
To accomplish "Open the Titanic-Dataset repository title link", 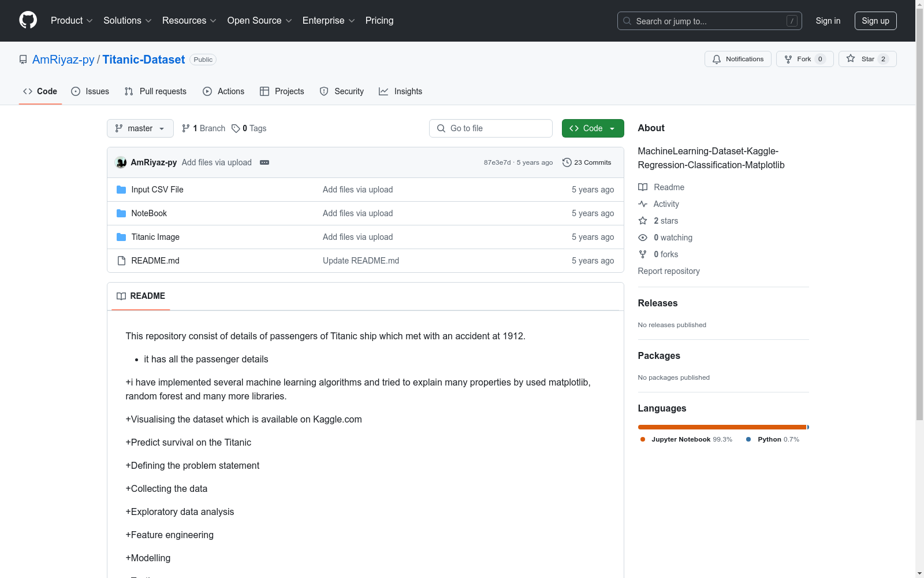I will click(144, 60).
